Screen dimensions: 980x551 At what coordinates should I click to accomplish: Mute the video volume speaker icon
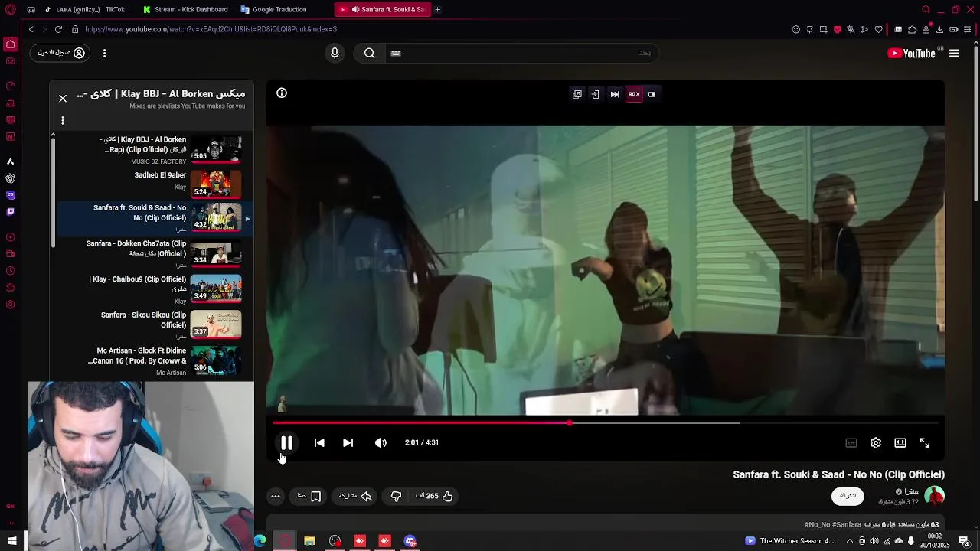tap(381, 442)
